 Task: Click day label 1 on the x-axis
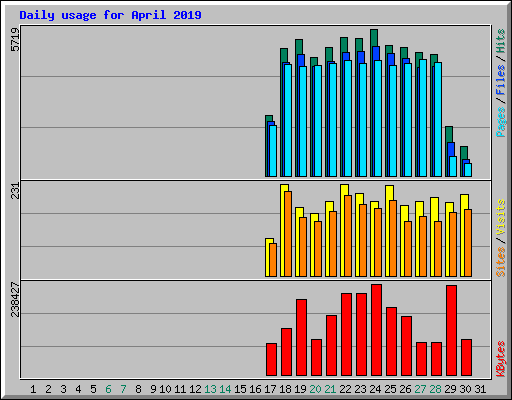(33, 389)
